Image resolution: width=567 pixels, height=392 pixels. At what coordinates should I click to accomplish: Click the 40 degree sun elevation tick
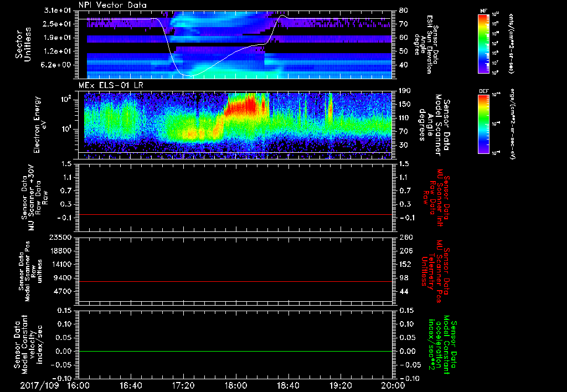(403, 65)
